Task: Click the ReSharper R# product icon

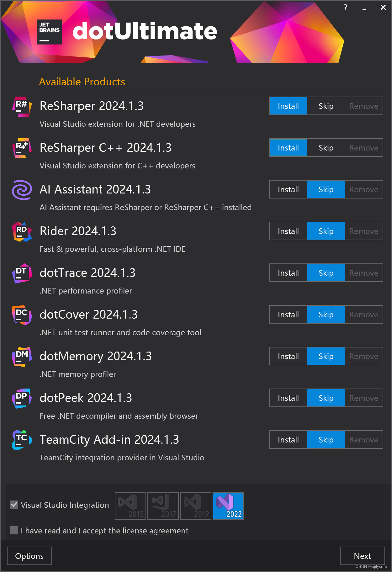Action: click(x=22, y=107)
